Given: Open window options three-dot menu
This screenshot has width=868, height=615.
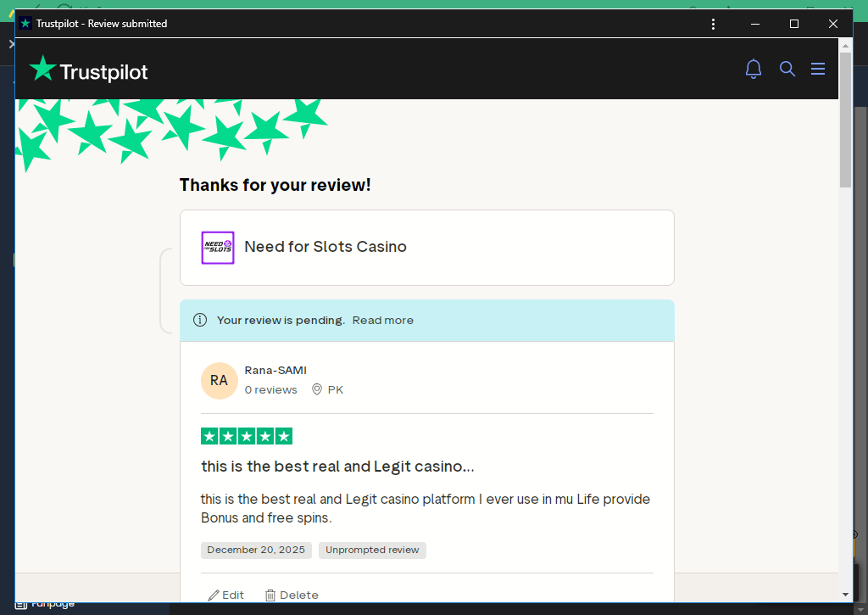Looking at the screenshot, I should point(713,24).
